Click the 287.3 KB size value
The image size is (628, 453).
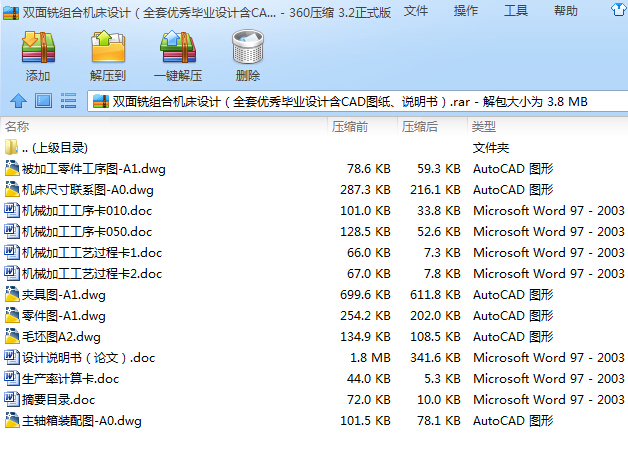(x=365, y=189)
